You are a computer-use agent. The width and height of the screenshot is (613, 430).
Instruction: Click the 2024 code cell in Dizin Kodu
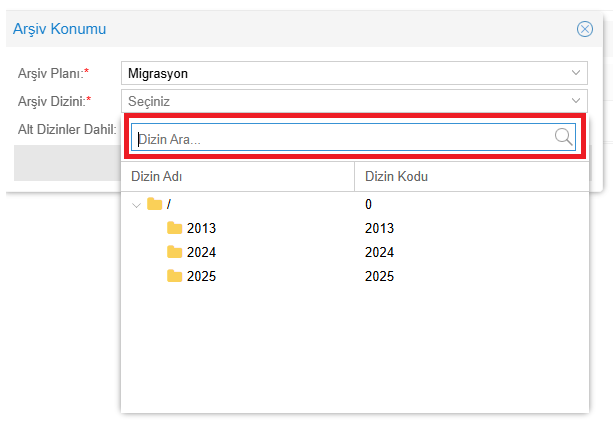(380, 252)
